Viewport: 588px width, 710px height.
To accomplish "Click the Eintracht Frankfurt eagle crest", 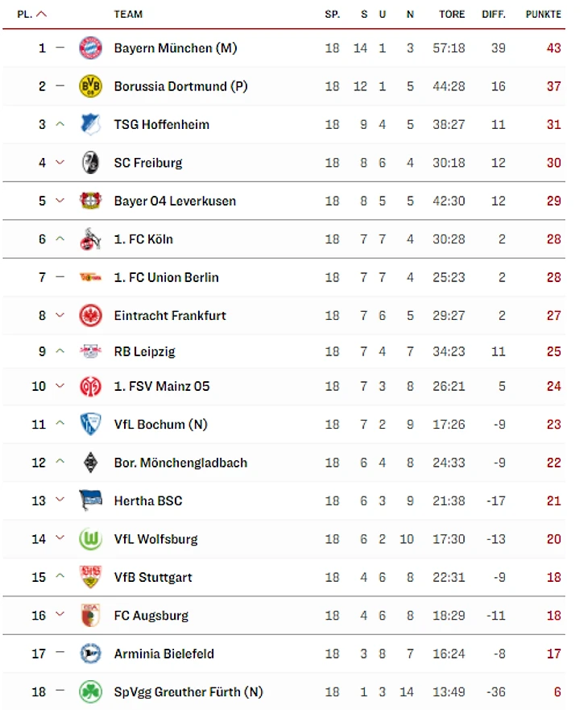I will [90, 316].
